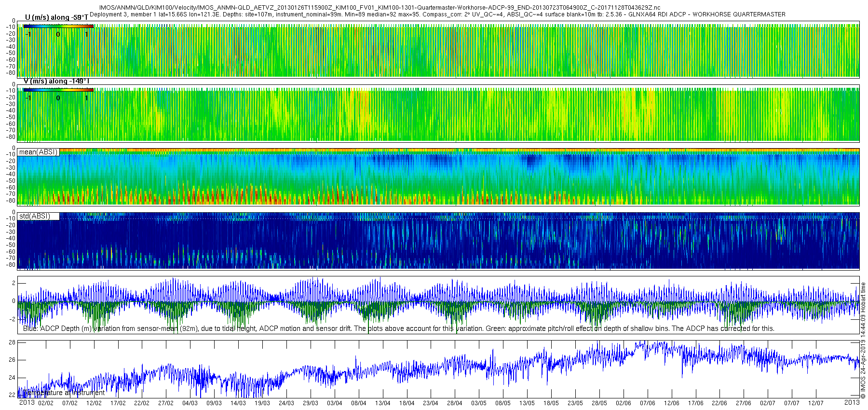This screenshot has height=410, width=868.
Task: Click the '14/03' date tick label
Action: coord(238,403)
